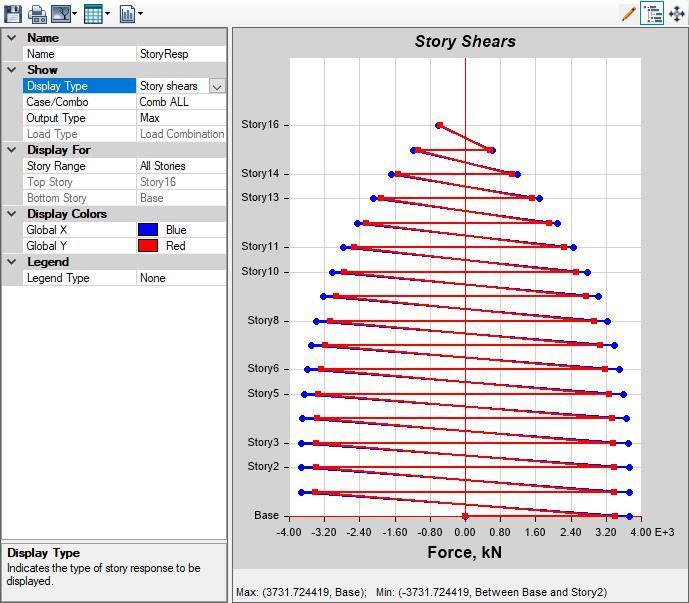The height and width of the screenshot is (603, 689).
Task: Click the four-arrow move icon
Action: point(677,14)
